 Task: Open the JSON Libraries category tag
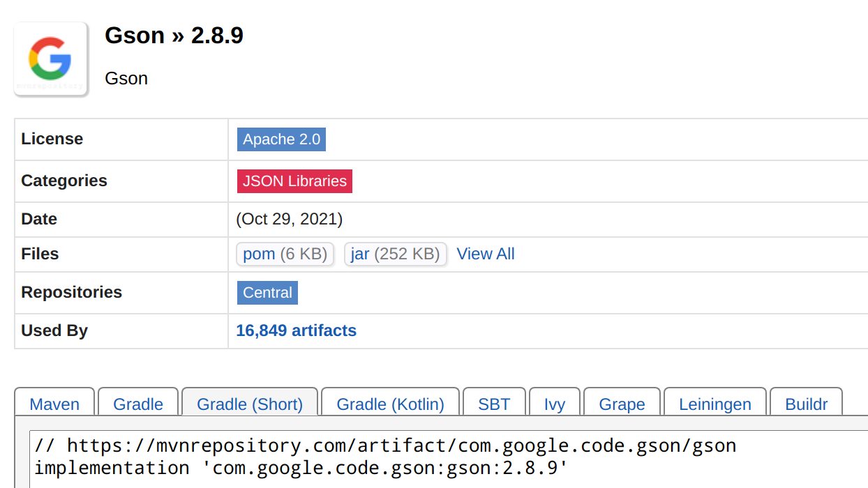[x=294, y=181]
